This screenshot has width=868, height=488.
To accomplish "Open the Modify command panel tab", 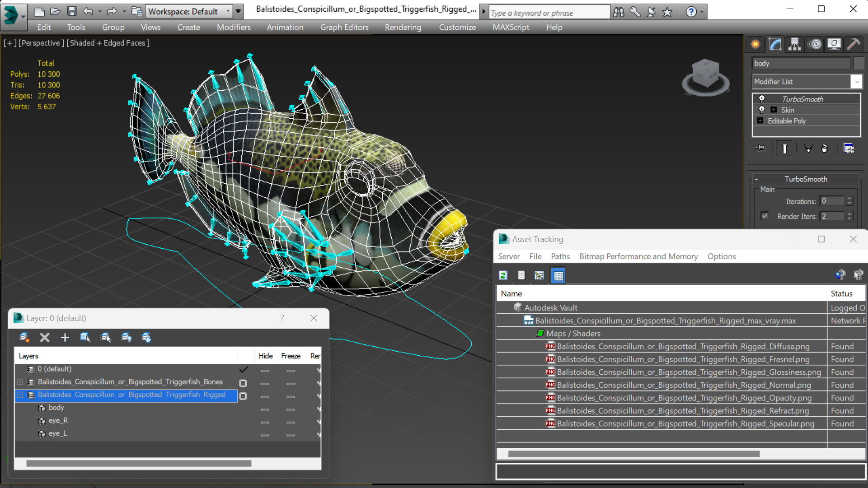I will [775, 44].
